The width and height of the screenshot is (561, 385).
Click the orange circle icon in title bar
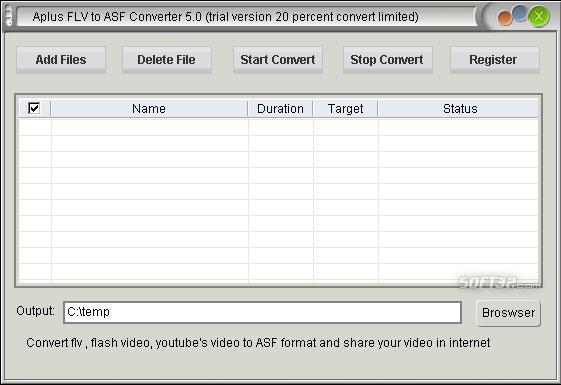point(504,19)
